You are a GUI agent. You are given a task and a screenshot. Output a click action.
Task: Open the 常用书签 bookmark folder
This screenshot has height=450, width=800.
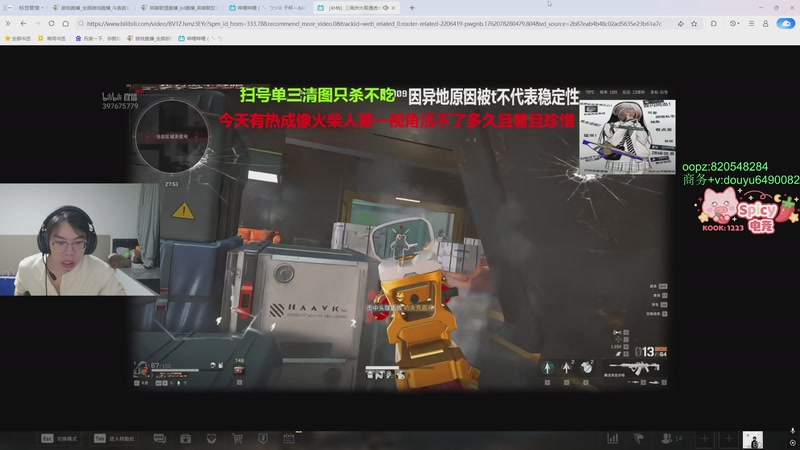[52, 38]
